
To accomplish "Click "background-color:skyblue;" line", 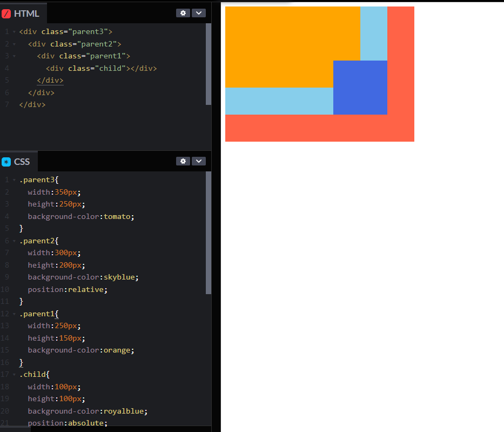I will (x=83, y=277).
